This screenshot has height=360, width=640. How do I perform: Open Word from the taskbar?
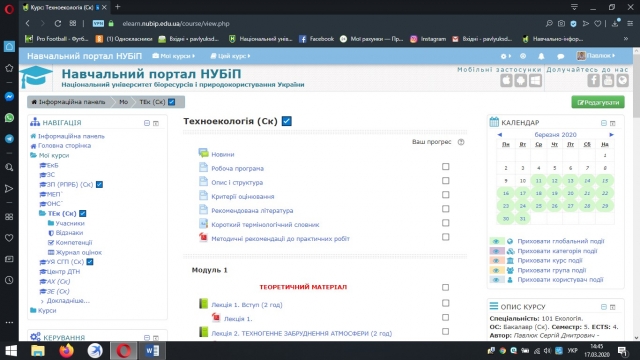coord(152,351)
